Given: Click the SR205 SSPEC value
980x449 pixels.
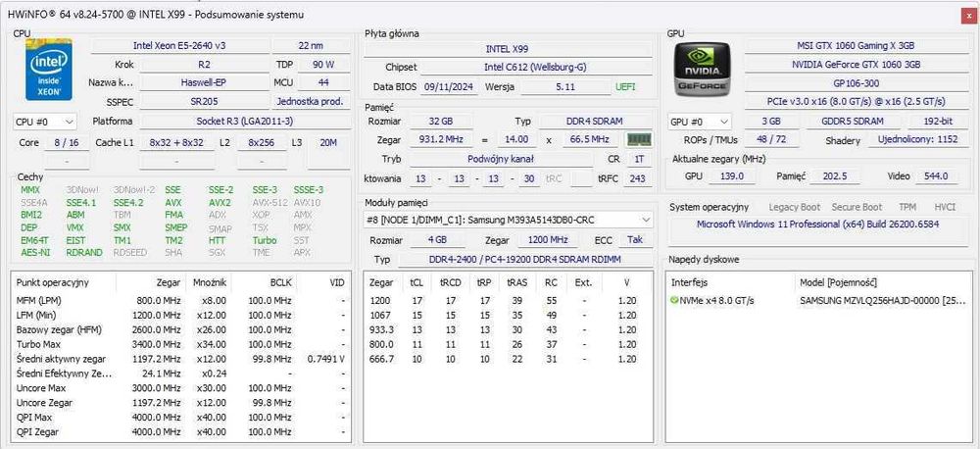Looking at the screenshot, I should coord(204,101).
